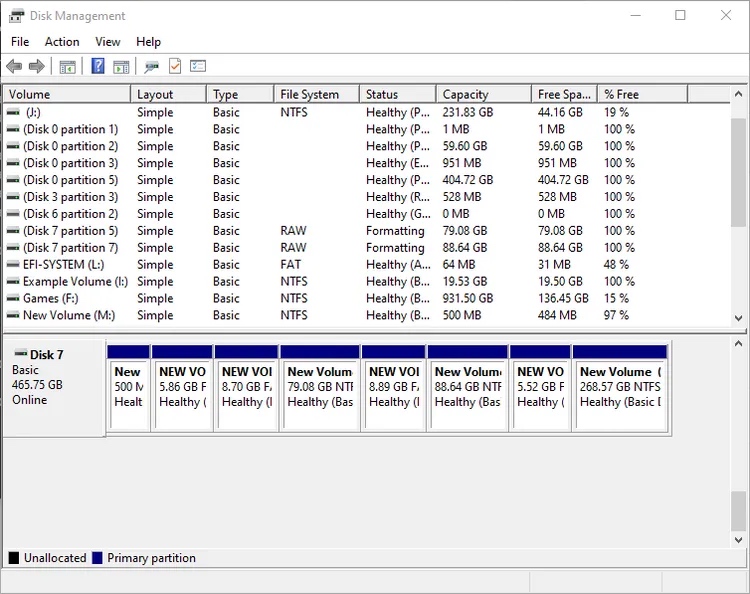Click the 48 % free cell
The width and height of the screenshot is (750, 594).
click(616, 264)
